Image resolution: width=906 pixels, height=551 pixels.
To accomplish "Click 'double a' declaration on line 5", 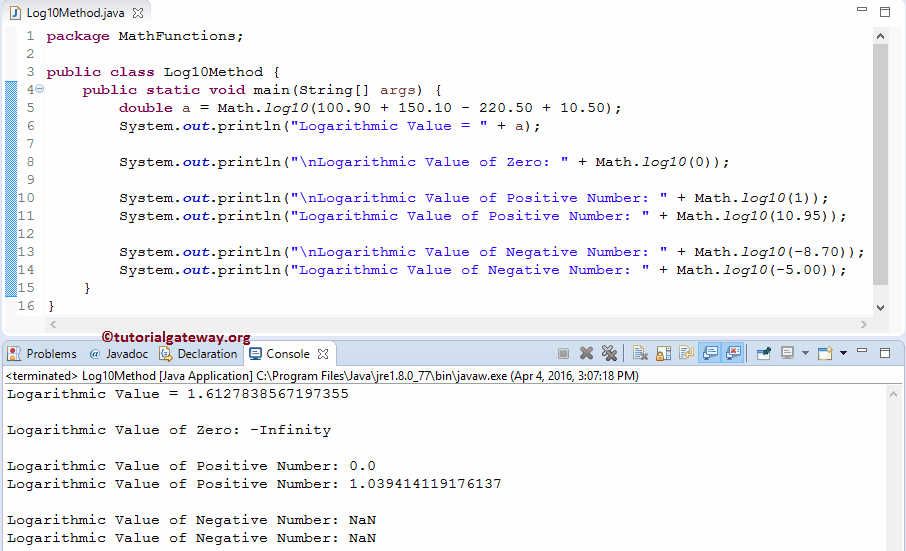I will point(154,107).
